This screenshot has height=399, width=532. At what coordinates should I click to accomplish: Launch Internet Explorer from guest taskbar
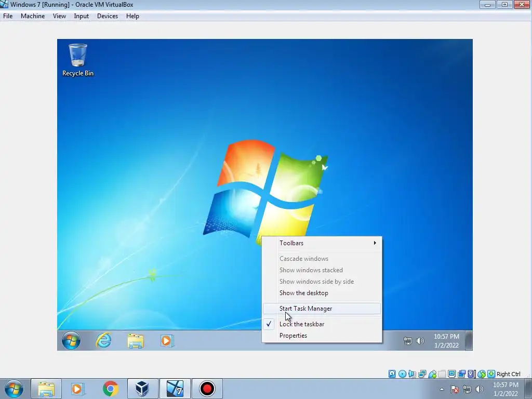(x=103, y=340)
